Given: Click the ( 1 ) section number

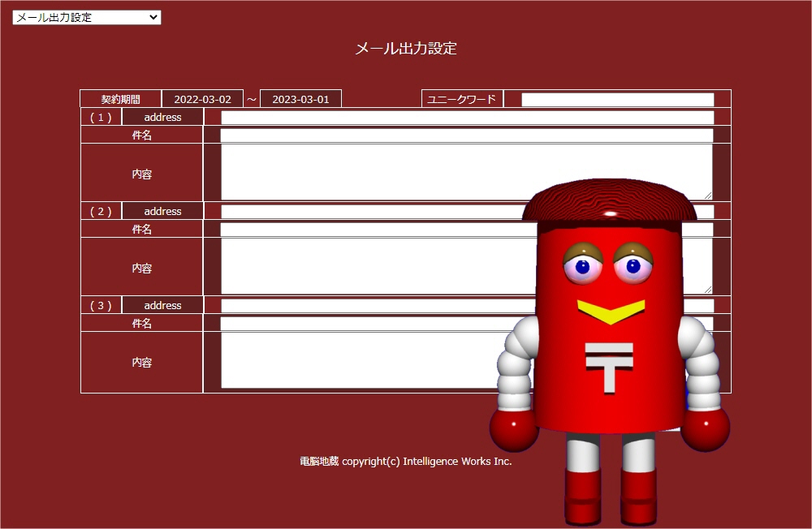Looking at the screenshot, I should coord(101,118).
